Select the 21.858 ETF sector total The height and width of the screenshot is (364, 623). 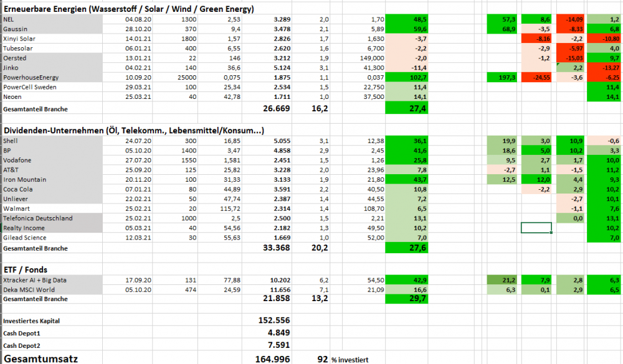[276, 298]
